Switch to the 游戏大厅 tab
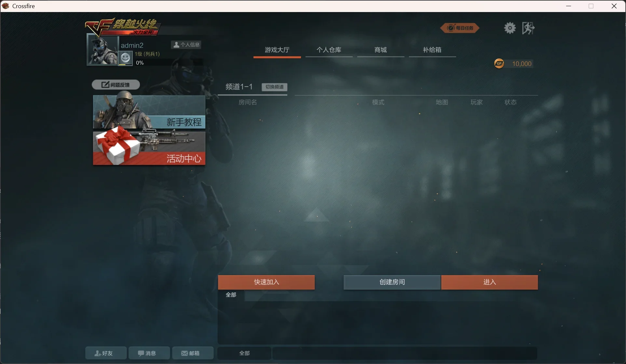Viewport: 626px width, 364px height. coord(277,50)
